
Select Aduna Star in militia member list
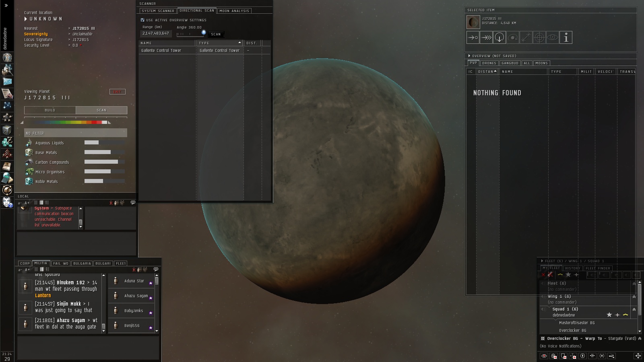[x=131, y=281]
